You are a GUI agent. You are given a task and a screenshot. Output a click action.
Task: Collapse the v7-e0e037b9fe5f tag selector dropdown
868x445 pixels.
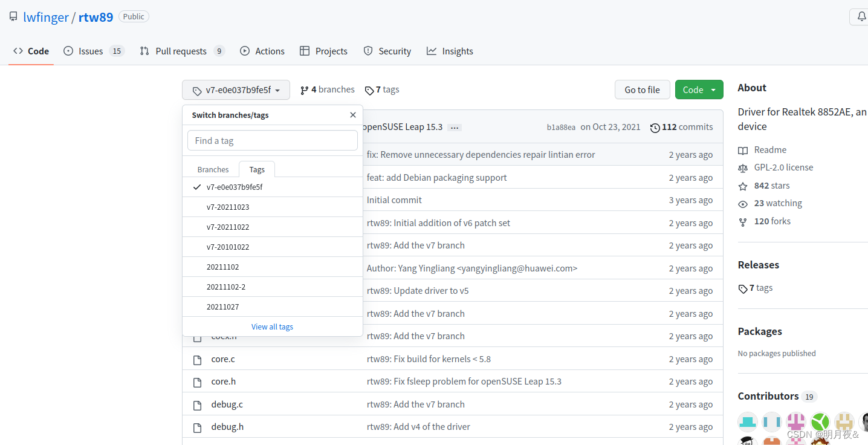[236, 90]
